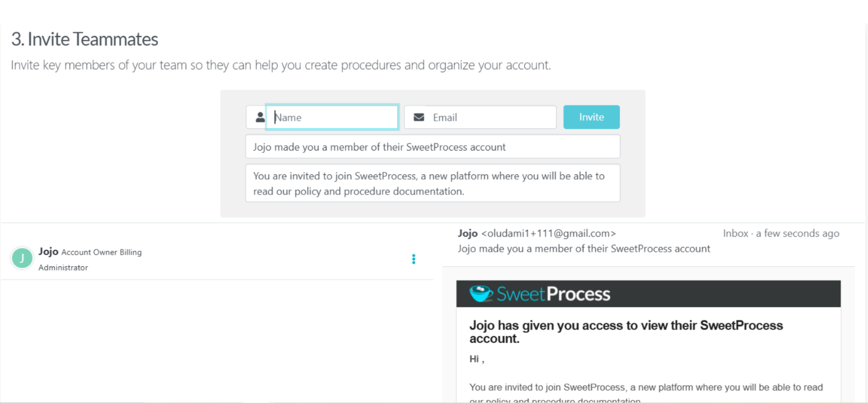Click the email heading about SweetProcess access

(x=626, y=332)
